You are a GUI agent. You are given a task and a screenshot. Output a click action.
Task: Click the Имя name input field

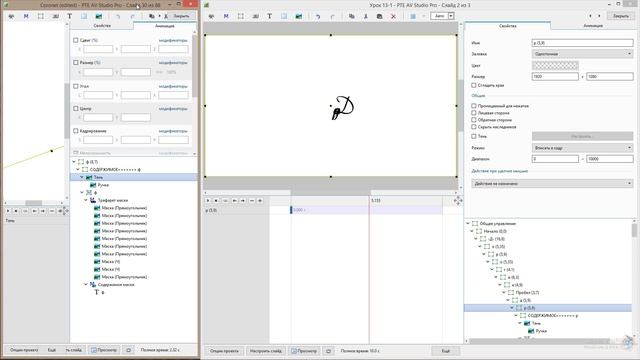[582, 43]
